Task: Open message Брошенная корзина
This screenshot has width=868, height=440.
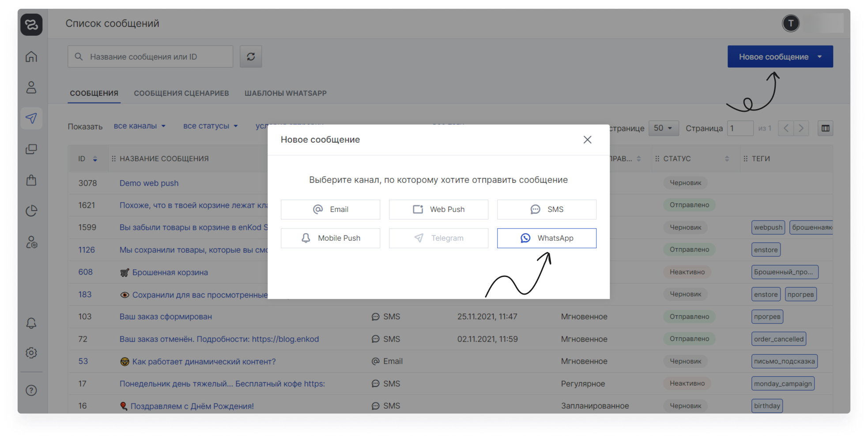Action: [x=170, y=273]
